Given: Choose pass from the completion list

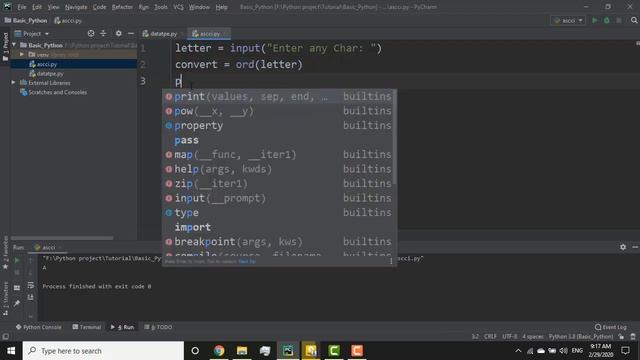Looking at the screenshot, I should coord(278,140).
